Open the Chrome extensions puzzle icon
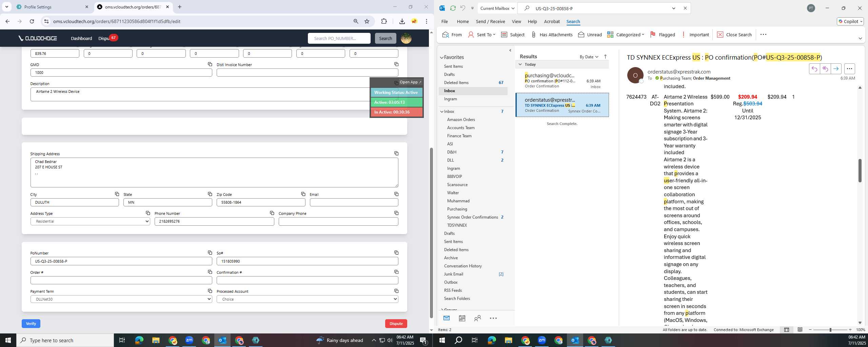Screen dimensions: 868x347 pos(384,21)
